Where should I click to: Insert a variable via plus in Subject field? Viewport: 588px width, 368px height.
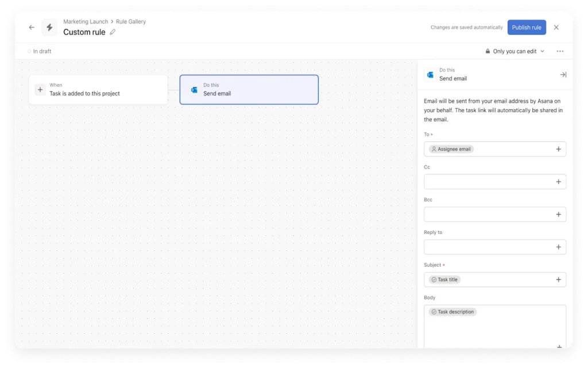pyautogui.click(x=558, y=279)
